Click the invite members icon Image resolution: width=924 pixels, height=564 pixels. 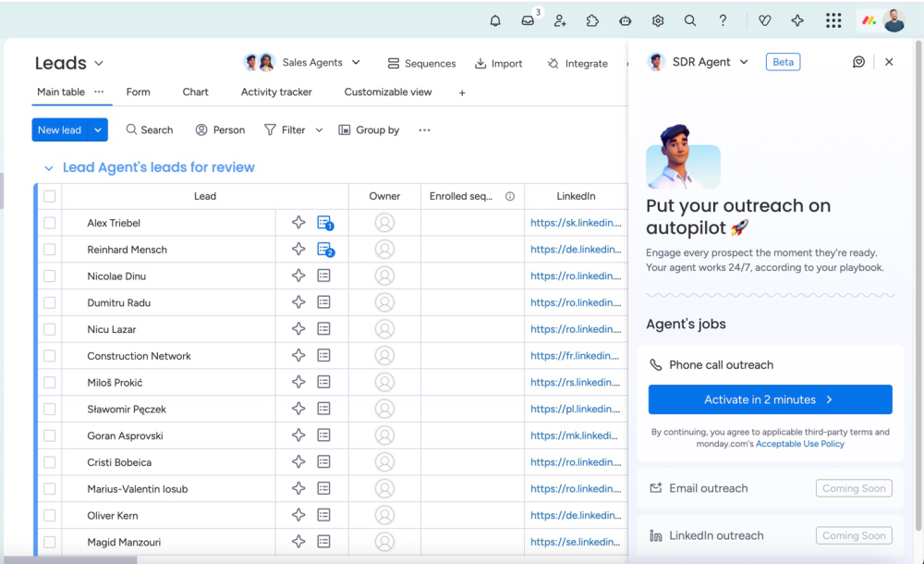pos(560,20)
